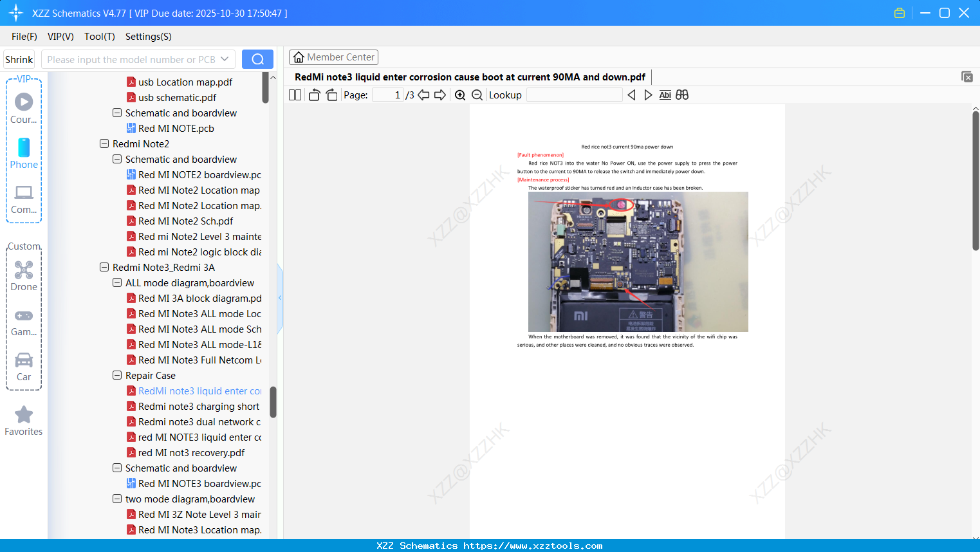Enable two-page layout view
Screen dimensions: 980x552
(x=294, y=94)
